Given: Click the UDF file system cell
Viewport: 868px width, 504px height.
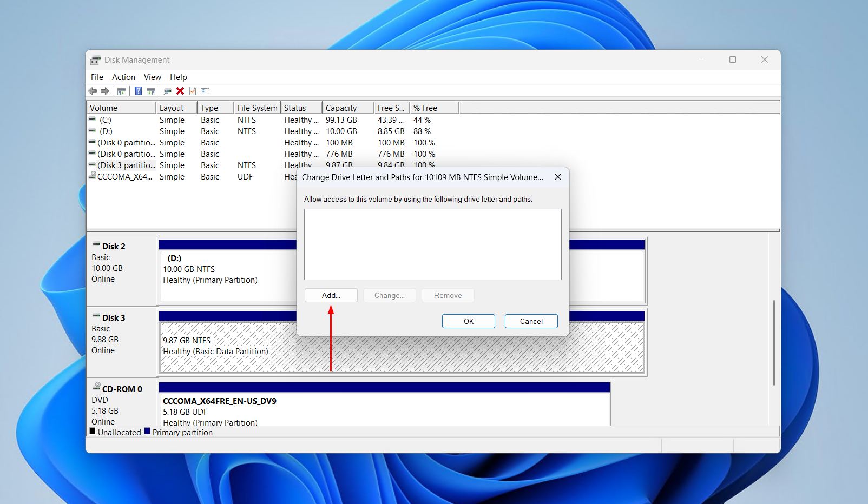Looking at the screenshot, I should (245, 177).
